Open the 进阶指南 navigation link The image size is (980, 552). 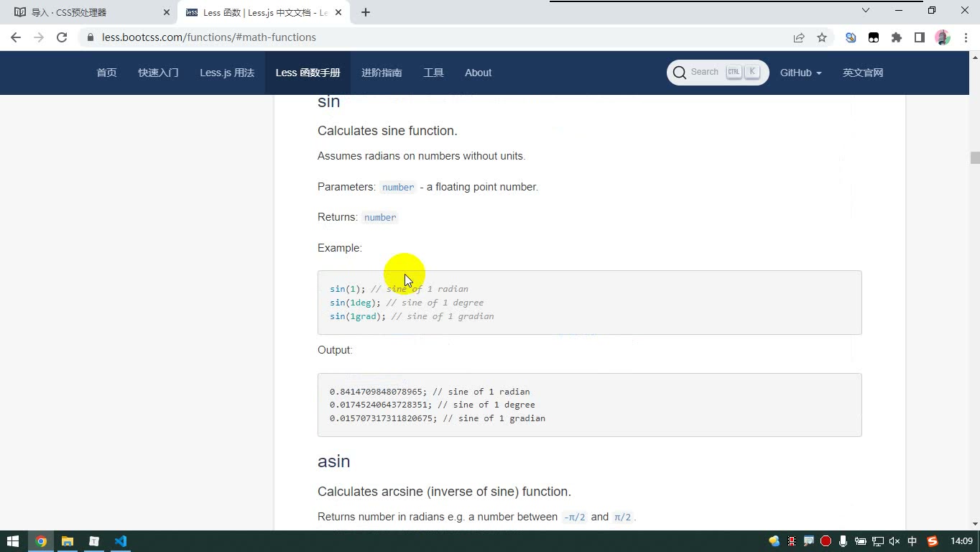pyautogui.click(x=382, y=73)
